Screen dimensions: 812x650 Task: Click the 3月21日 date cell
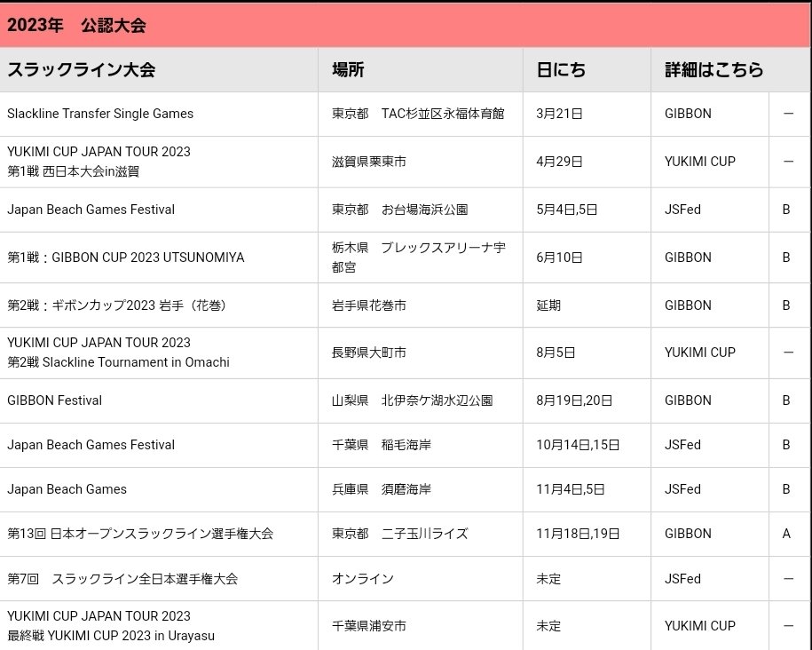click(559, 114)
